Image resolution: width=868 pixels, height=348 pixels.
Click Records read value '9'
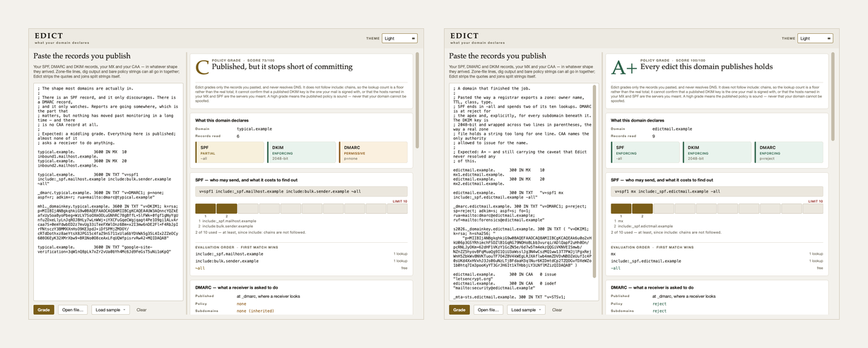[x=654, y=135]
